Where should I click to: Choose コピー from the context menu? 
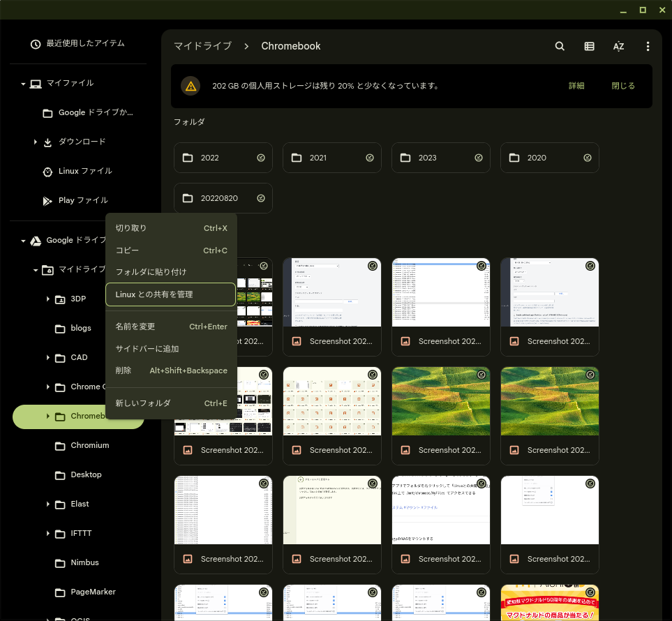click(171, 250)
